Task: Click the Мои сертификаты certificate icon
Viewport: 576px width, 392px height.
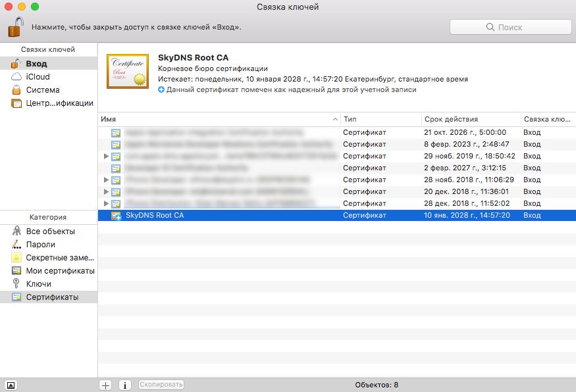Action: 16,271
